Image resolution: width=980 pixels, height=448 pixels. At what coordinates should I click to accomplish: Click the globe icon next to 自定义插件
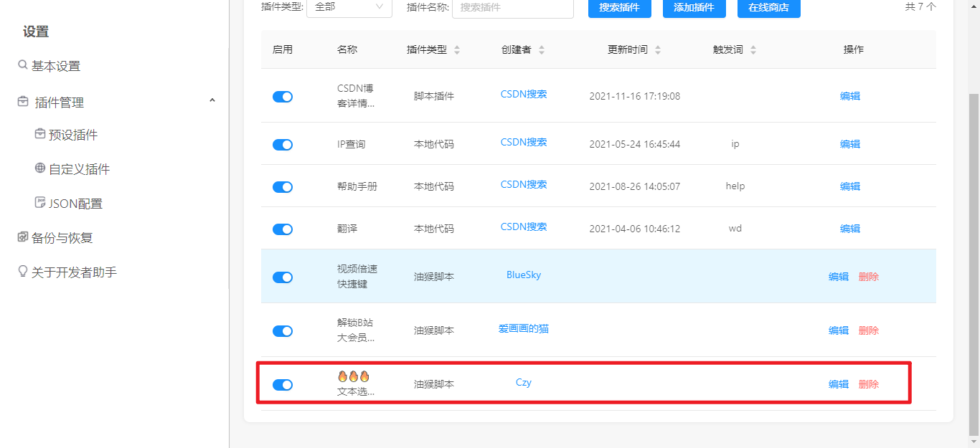pos(40,168)
